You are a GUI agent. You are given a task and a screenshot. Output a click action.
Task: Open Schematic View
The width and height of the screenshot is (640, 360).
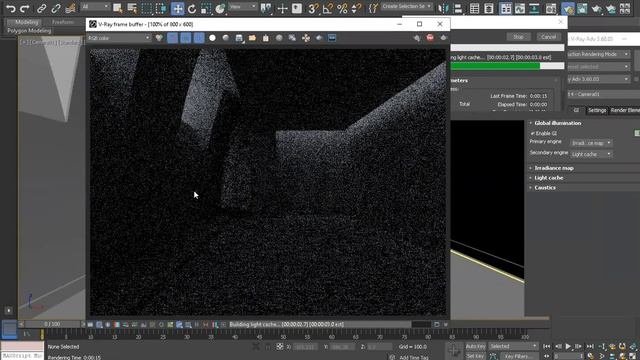click(x=534, y=8)
